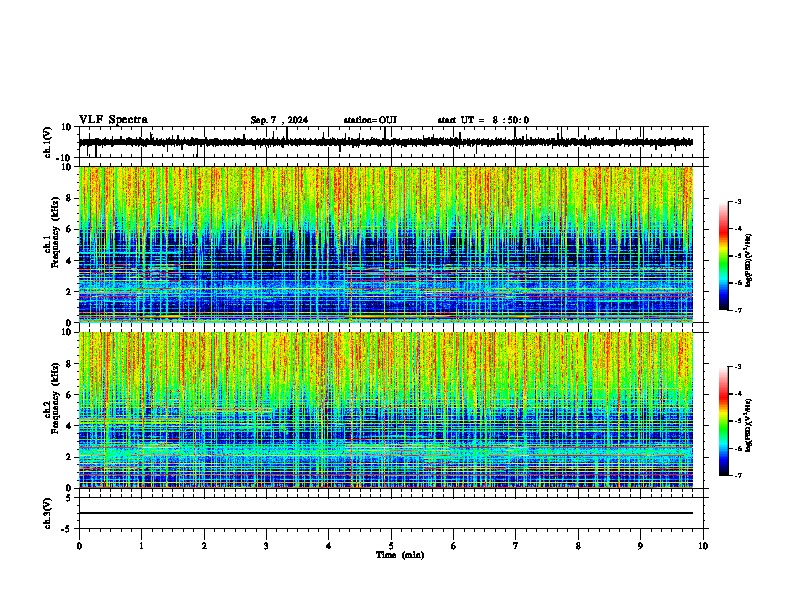The width and height of the screenshot is (792, 612).
Task: Click the ch.2 colorbar 'log(PSD)' label
Action: pyautogui.click(x=749, y=426)
